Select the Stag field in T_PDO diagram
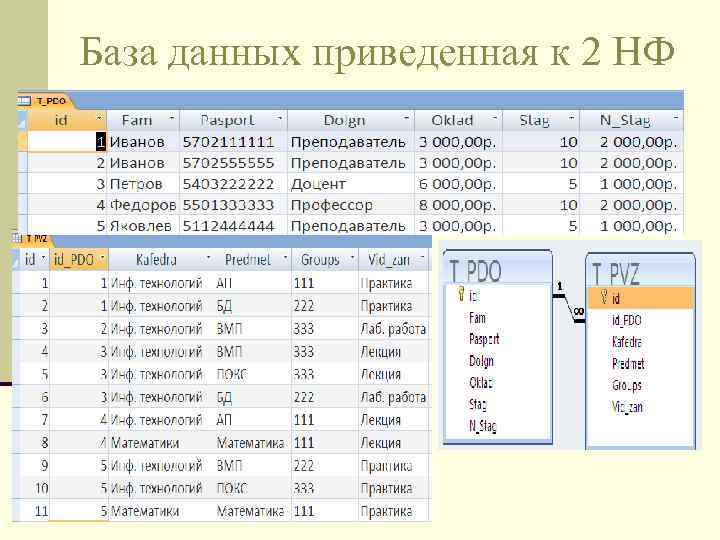Screen dimensions: 720x540 [478, 405]
